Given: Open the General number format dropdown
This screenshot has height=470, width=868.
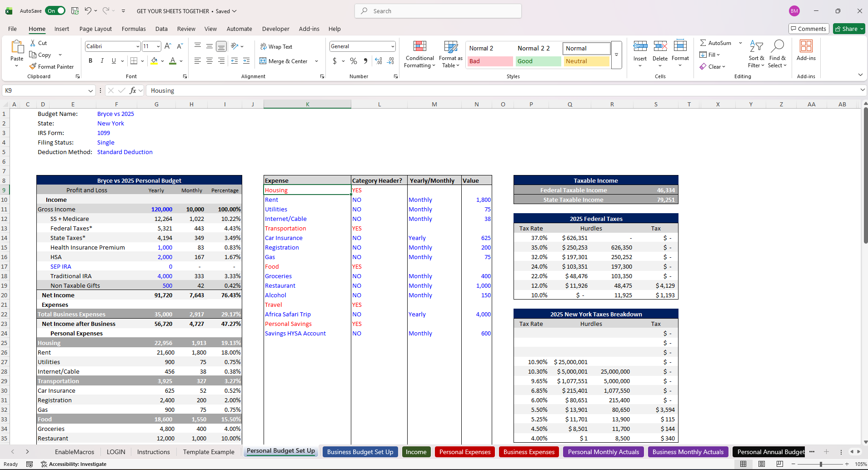Looking at the screenshot, I should click(393, 46).
